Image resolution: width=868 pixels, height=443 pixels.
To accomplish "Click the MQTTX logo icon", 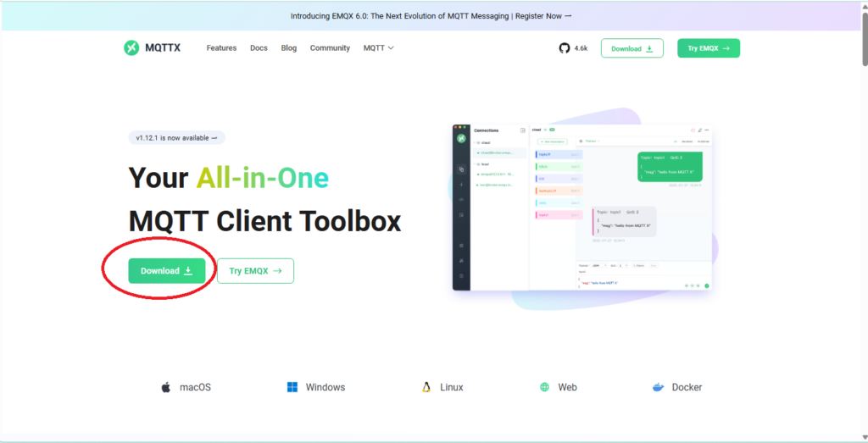I will coord(131,48).
